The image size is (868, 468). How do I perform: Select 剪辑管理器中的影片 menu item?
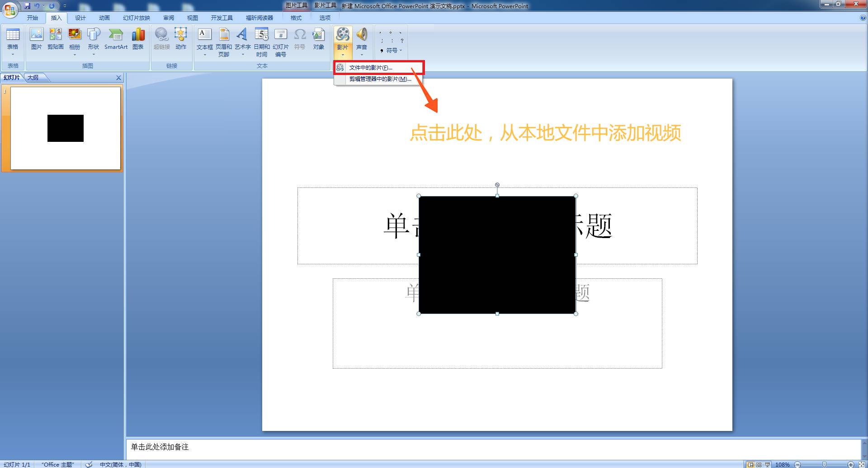pos(380,79)
